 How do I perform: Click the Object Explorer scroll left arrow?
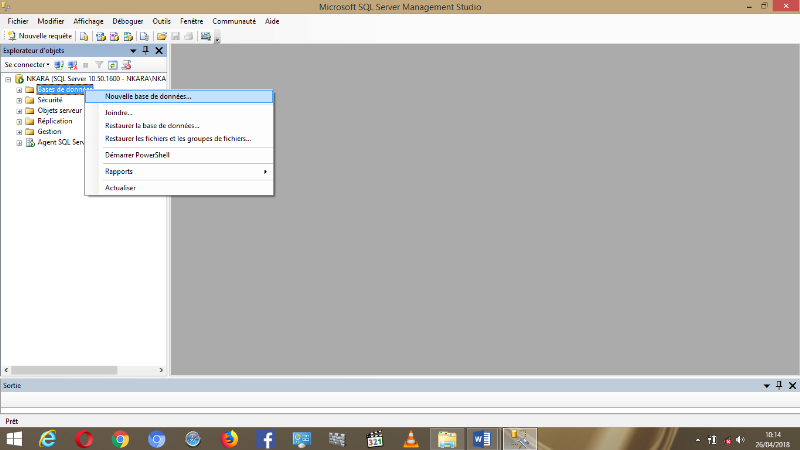[6, 370]
